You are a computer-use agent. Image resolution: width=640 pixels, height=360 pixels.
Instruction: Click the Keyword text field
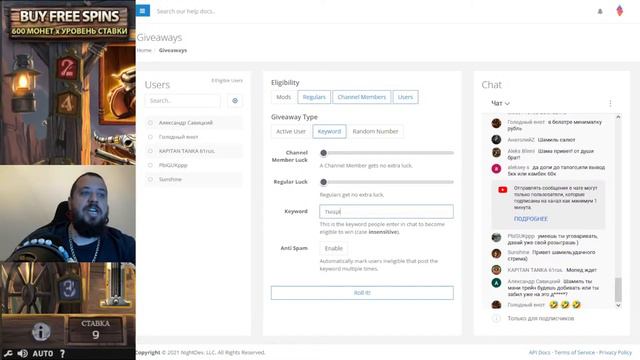click(x=386, y=211)
